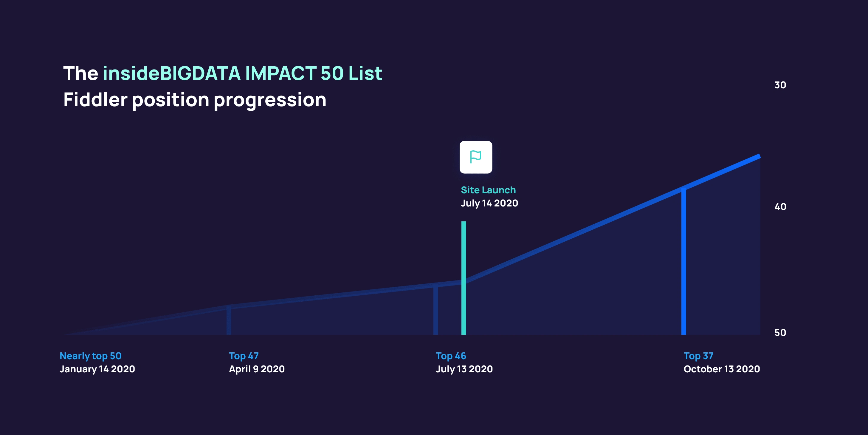Click the insideBIGDATA IMPACT 50 List title
The image size is (868, 435).
(x=242, y=73)
